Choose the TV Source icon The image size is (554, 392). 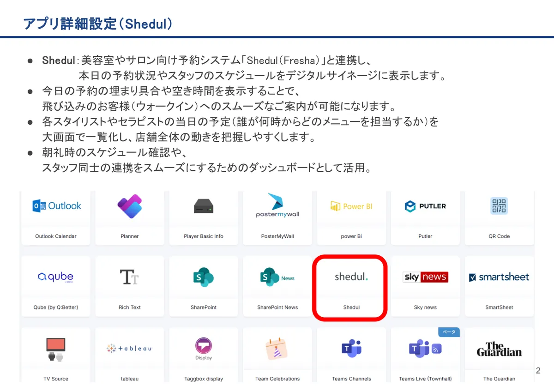coord(56,350)
